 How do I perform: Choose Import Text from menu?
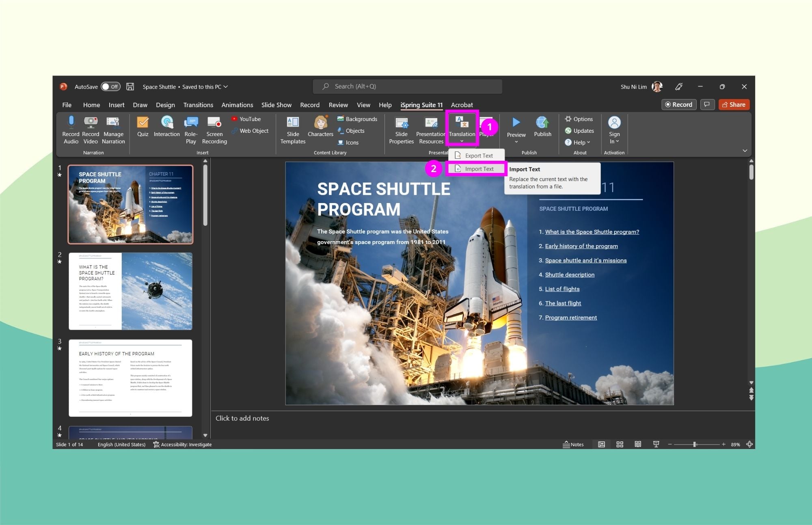click(x=476, y=169)
